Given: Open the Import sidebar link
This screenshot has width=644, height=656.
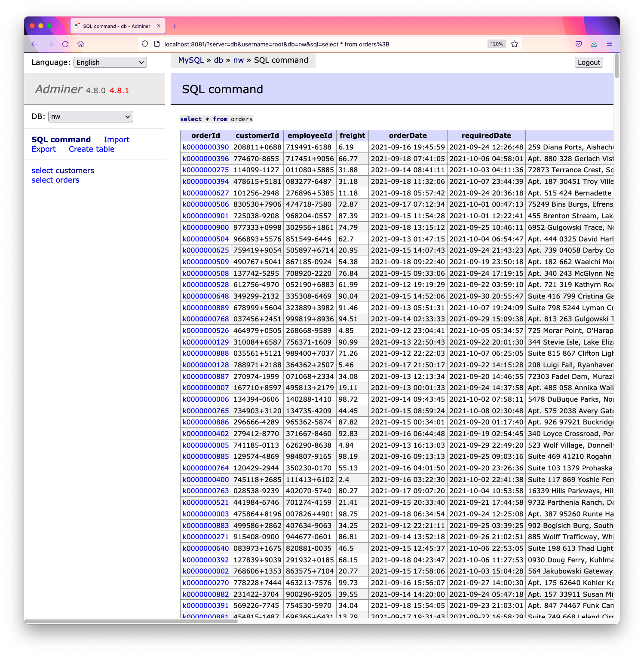Looking at the screenshot, I should coord(117,140).
